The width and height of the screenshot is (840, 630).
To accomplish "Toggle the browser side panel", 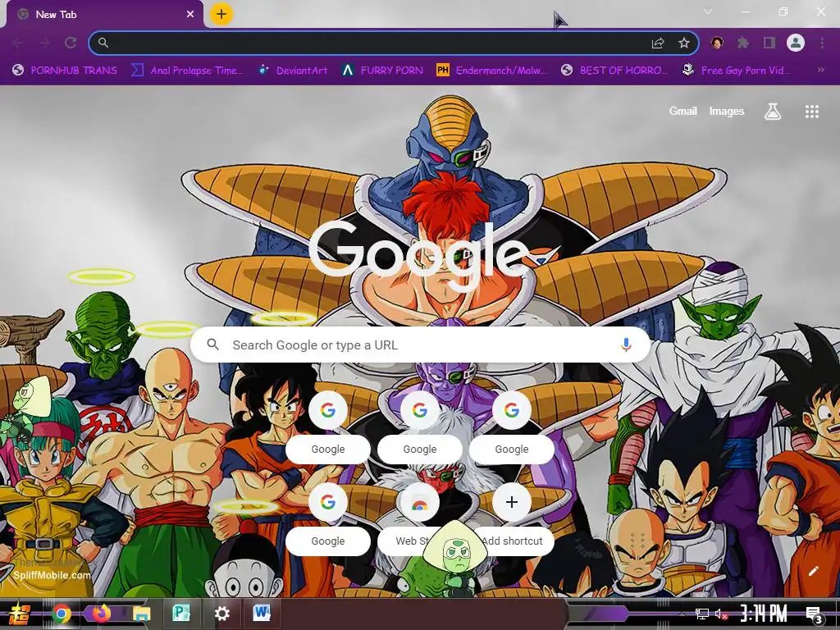I will click(769, 43).
